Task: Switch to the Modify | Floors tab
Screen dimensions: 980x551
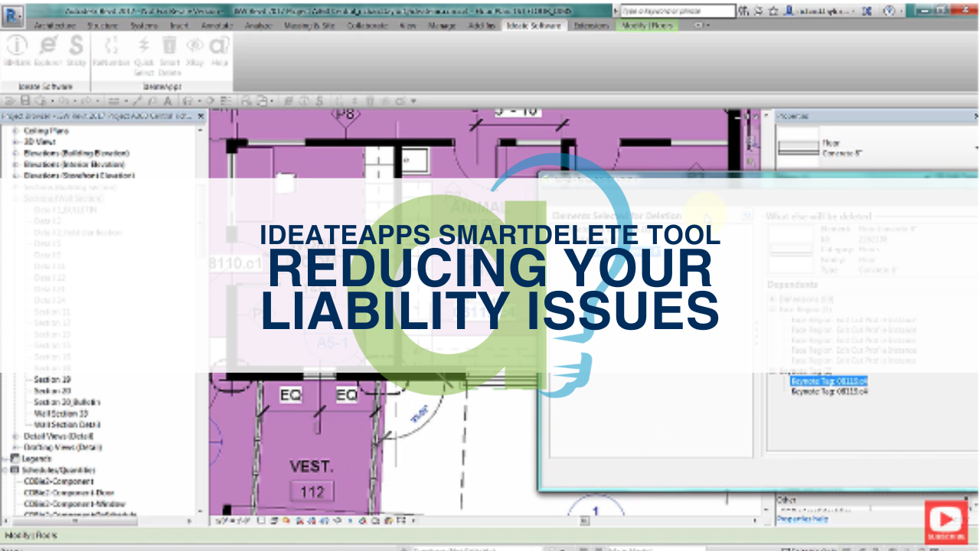Action: (648, 25)
